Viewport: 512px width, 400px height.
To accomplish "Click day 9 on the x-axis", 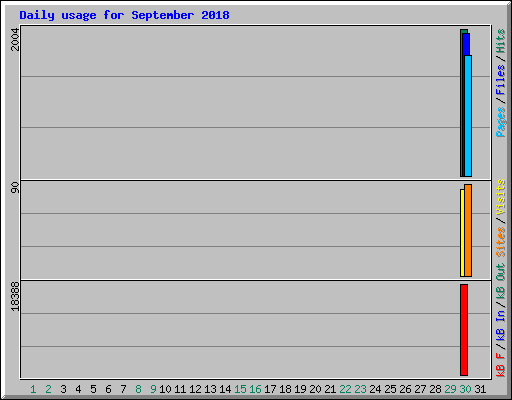I will pyautogui.click(x=153, y=389).
